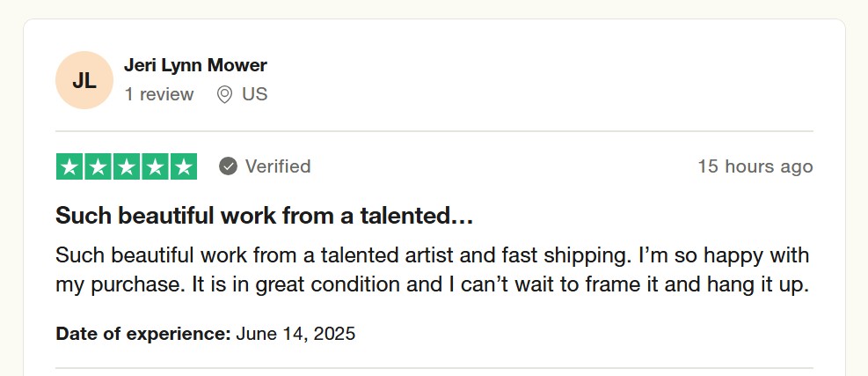Select the US country label
This screenshot has height=376, width=868.
(255, 94)
